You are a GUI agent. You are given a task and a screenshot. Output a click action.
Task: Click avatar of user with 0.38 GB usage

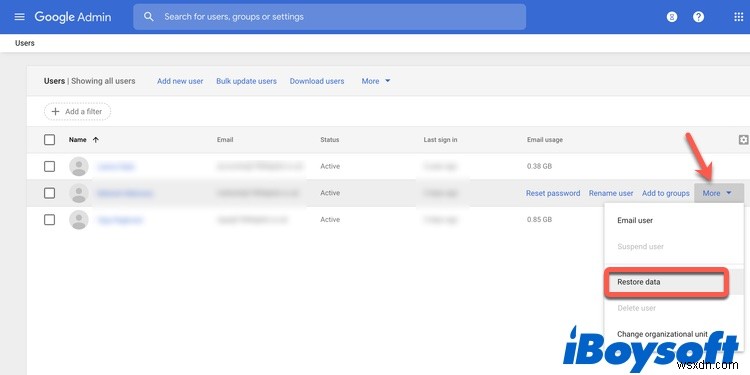coord(78,166)
